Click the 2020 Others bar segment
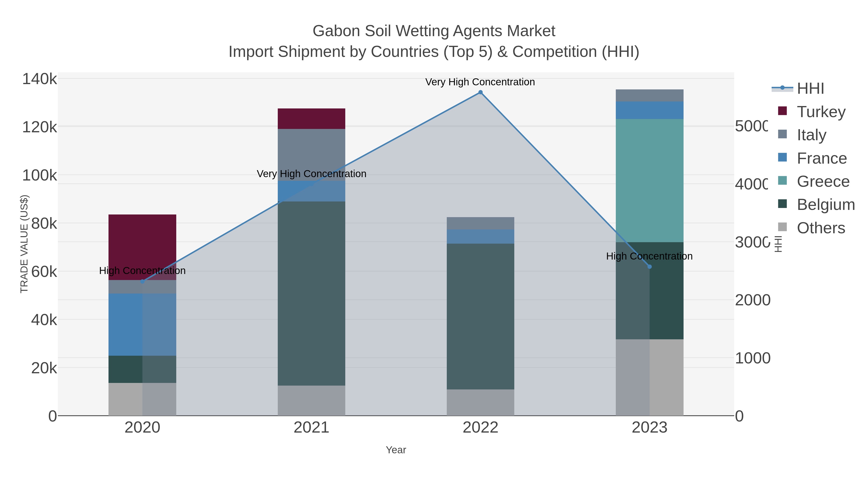This screenshot has height=488, width=868. (x=142, y=399)
